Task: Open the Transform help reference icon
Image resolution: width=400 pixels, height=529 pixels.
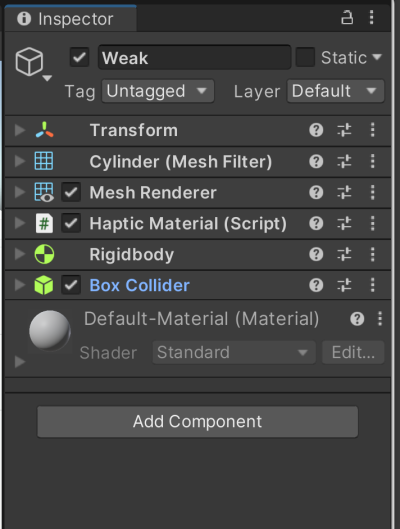Action: point(316,130)
